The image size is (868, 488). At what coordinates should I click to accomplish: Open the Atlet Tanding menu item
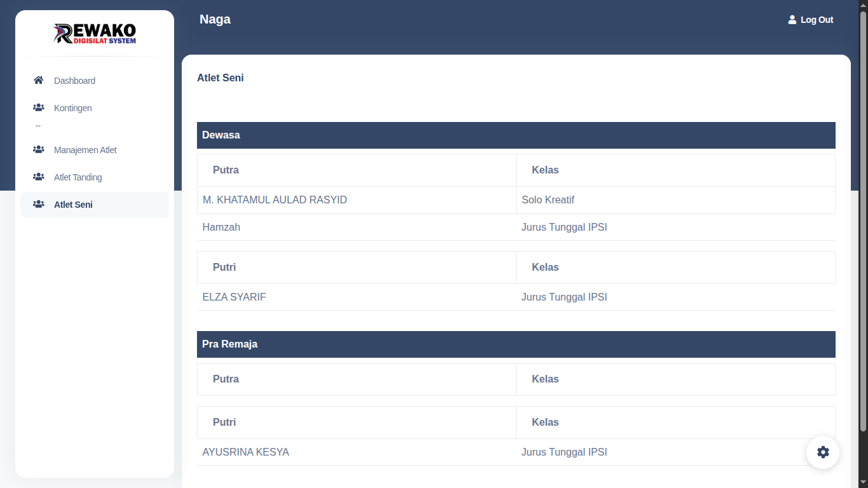pos(78,177)
